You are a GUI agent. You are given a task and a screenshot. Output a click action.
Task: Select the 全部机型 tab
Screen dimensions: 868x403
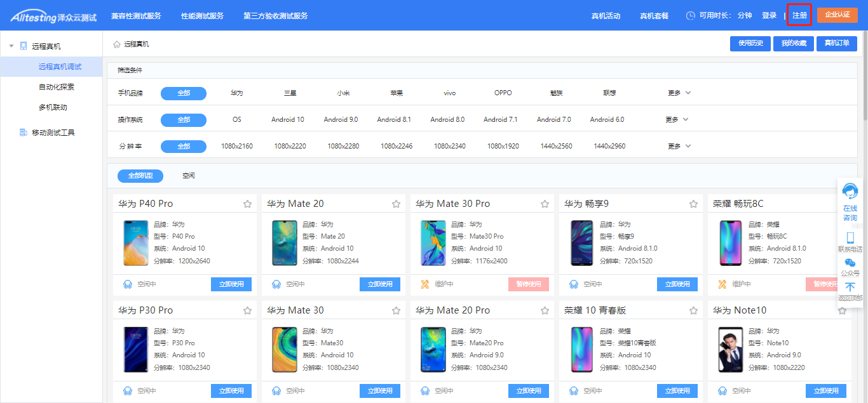pyautogui.click(x=140, y=176)
